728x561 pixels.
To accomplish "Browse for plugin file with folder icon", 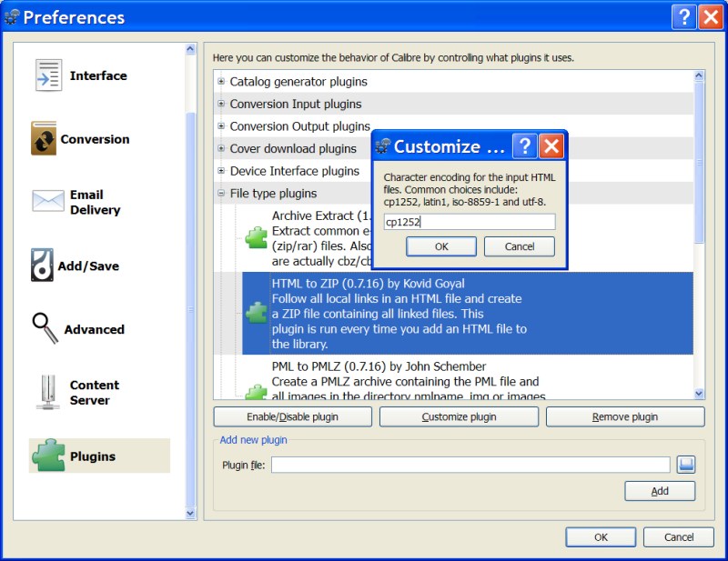I will (x=686, y=464).
